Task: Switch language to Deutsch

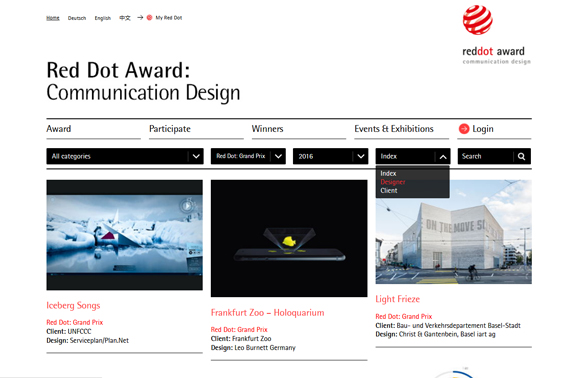Action: [x=77, y=18]
